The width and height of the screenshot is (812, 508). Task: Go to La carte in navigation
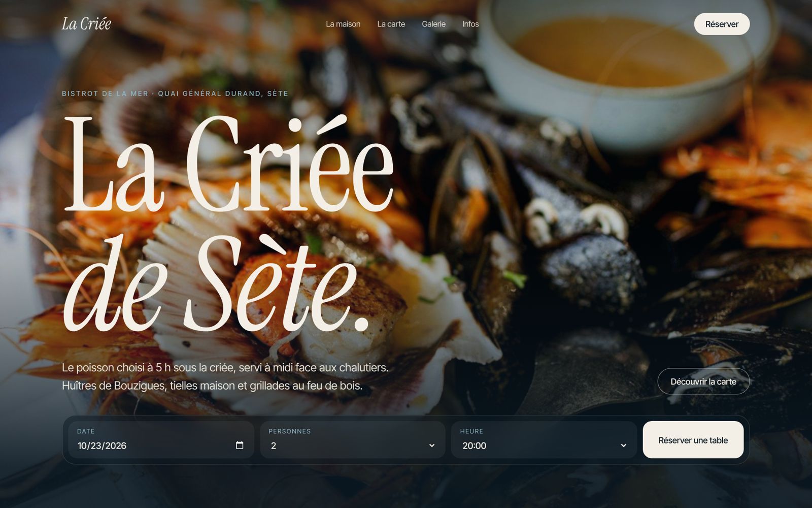(x=391, y=24)
